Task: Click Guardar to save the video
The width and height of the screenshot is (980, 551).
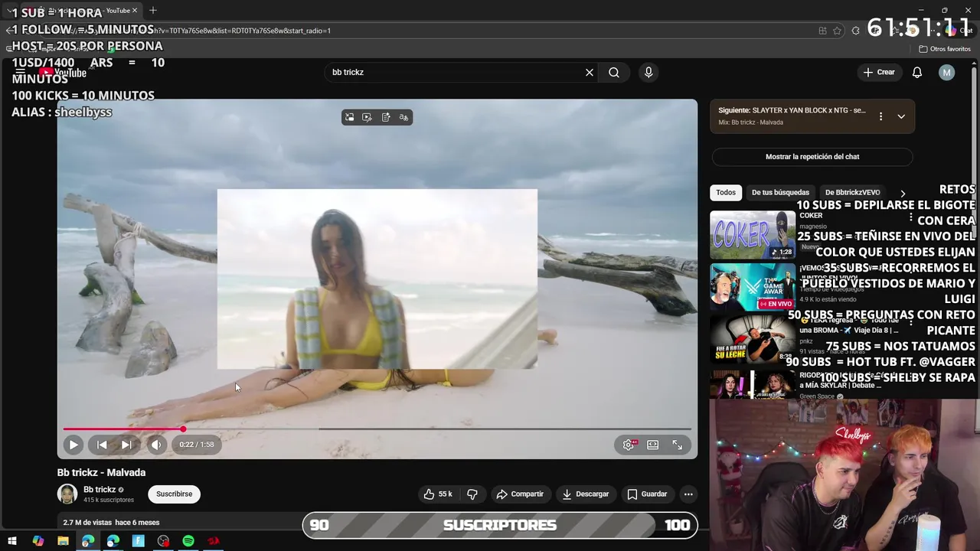Action: 648,494
